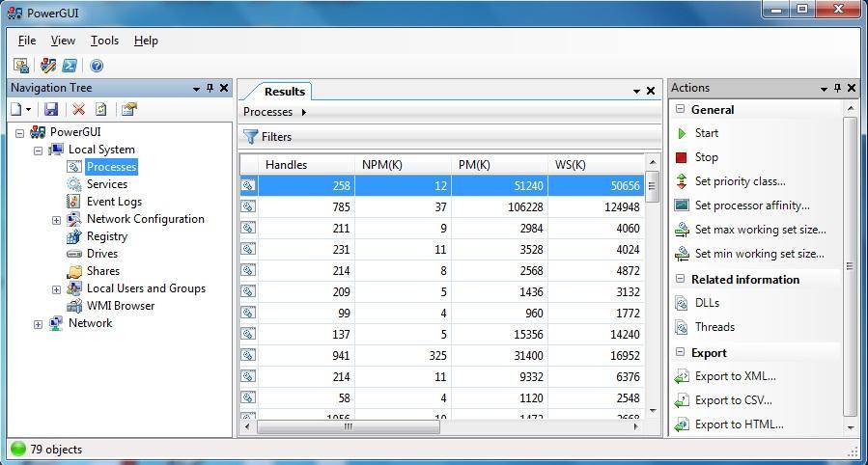Select Local Users and Groups item

[146, 288]
